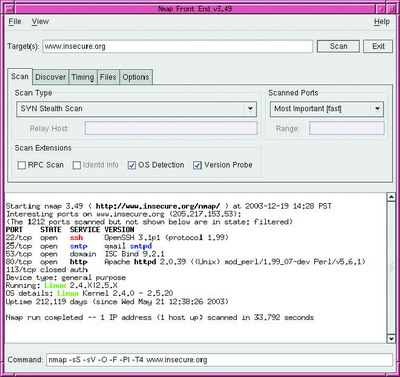
Task: Open the Files tab
Action: [x=108, y=77]
